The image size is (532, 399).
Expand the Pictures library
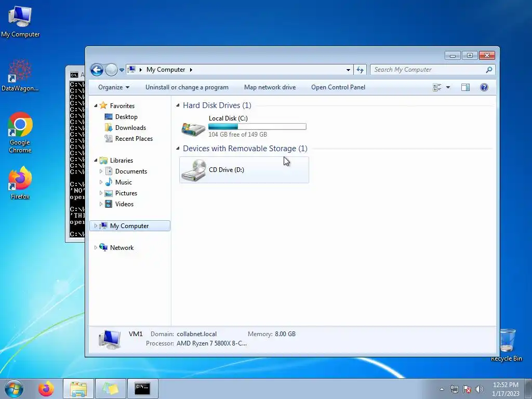101,193
